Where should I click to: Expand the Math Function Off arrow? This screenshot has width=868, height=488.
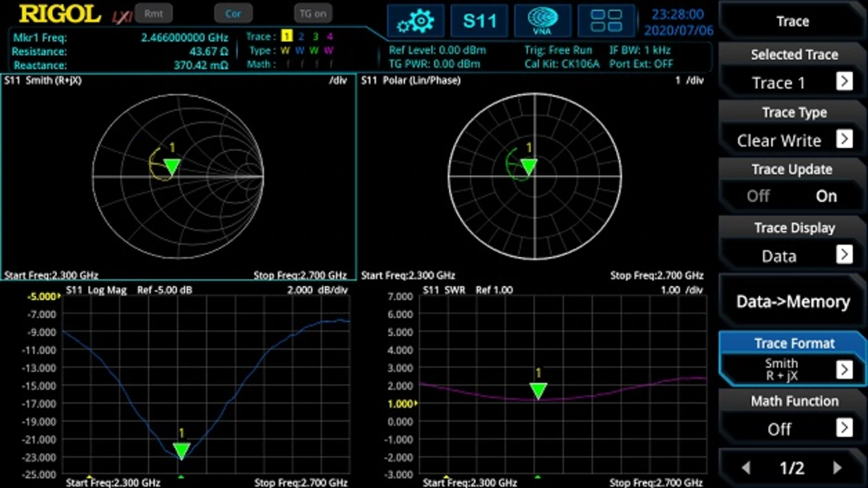tap(844, 428)
